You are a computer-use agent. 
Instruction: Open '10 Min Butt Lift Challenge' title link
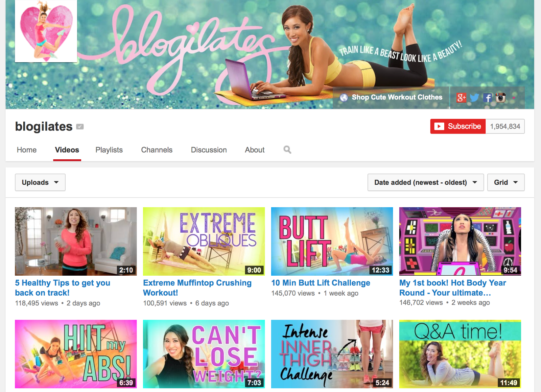coord(321,283)
